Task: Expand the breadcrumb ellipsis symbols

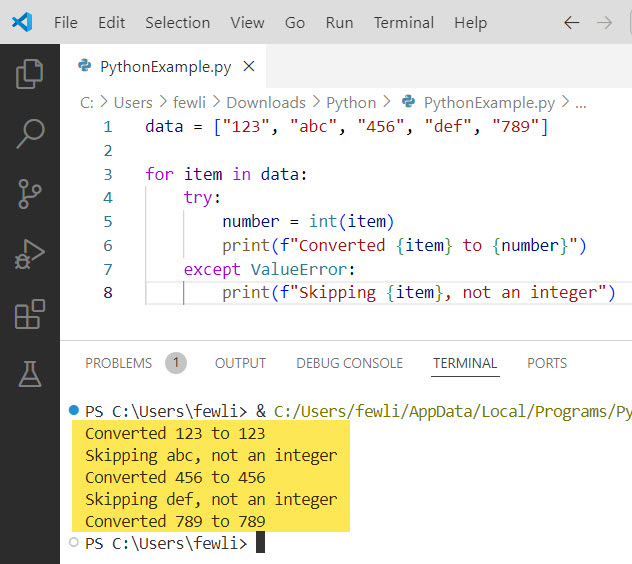Action: [x=581, y=104]
